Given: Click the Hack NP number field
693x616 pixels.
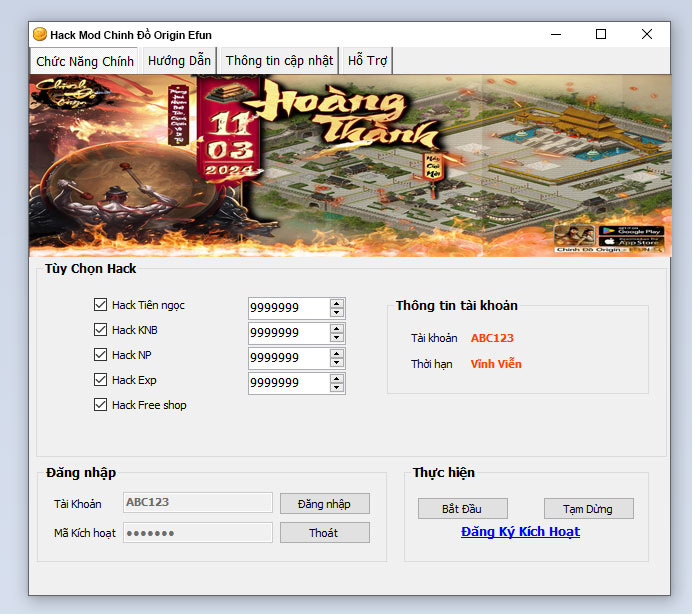Looking at the screenshot, I should coord(289,358).
